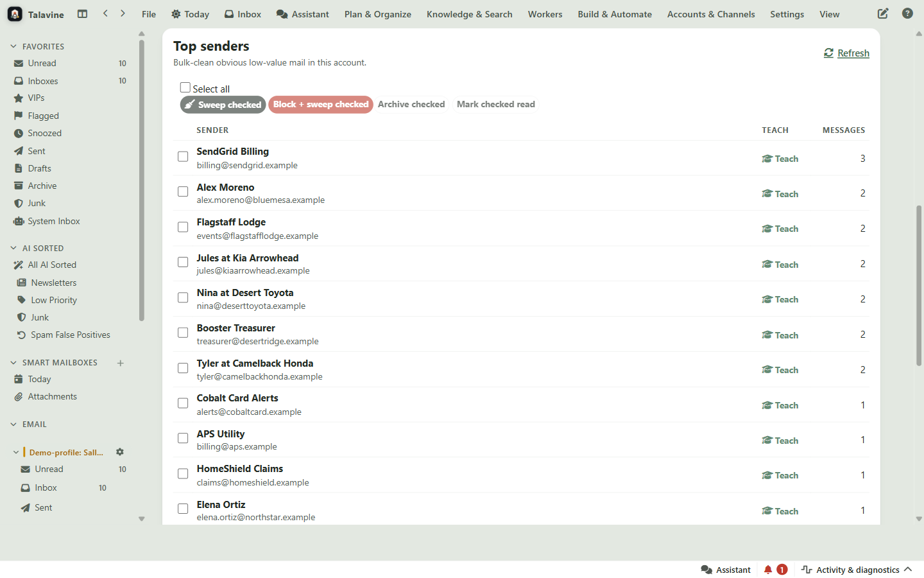
Task: Collapse the EMAIL section
Action: point(13,425)
